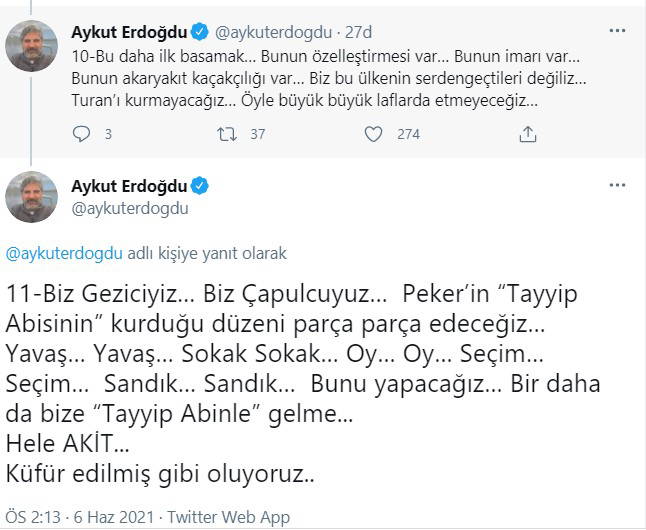Image resolution: width=646 pixels, height=530 pixels.
Task: Retweet the top tweet using the retweet icon
Action: pyautogui.click(x=227, y=133)
